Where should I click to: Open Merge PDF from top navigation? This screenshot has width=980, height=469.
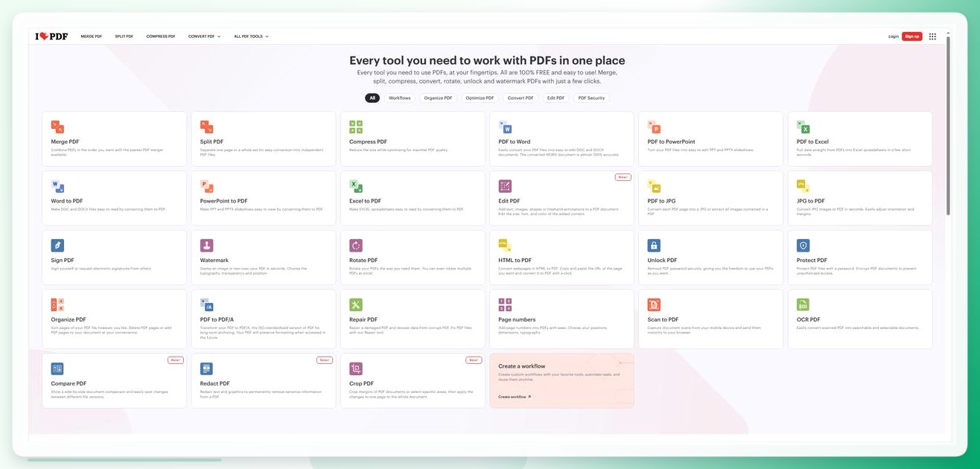point(92,36)
